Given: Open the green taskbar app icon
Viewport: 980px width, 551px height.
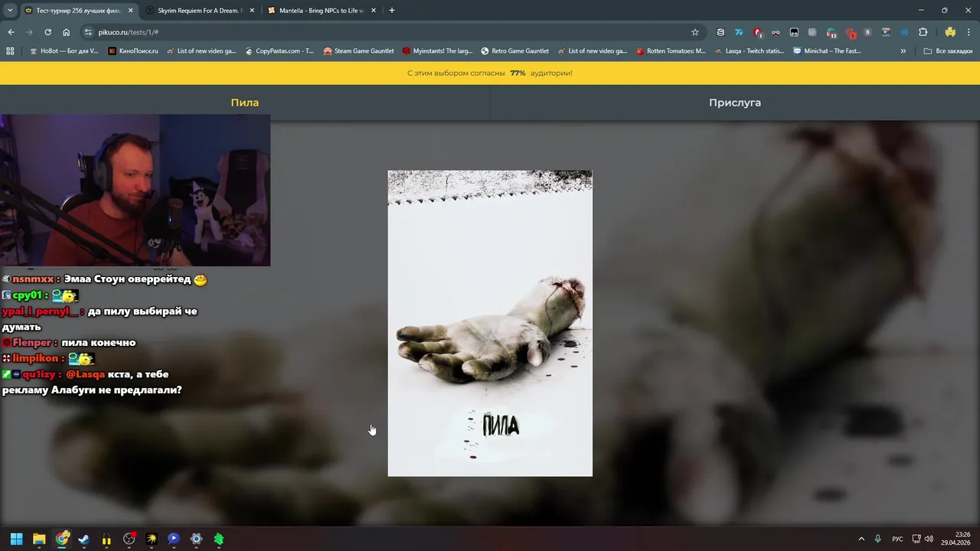Looking at the screenshot, I should [218, 539].
